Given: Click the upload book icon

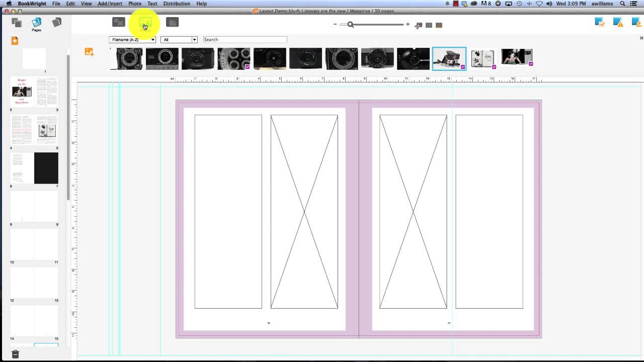Looking at the screenshot, I should (636, 22).
